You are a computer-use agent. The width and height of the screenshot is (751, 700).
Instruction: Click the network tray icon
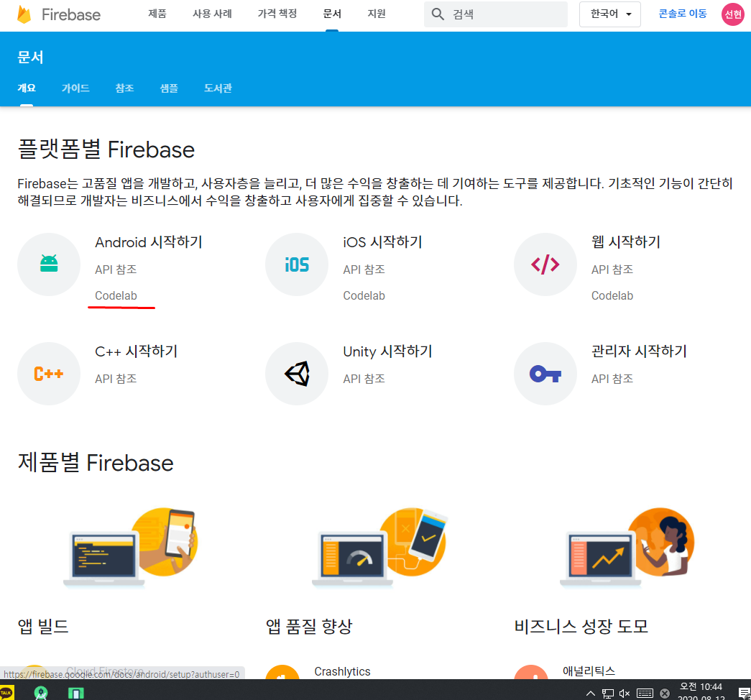tap(608, 694)
